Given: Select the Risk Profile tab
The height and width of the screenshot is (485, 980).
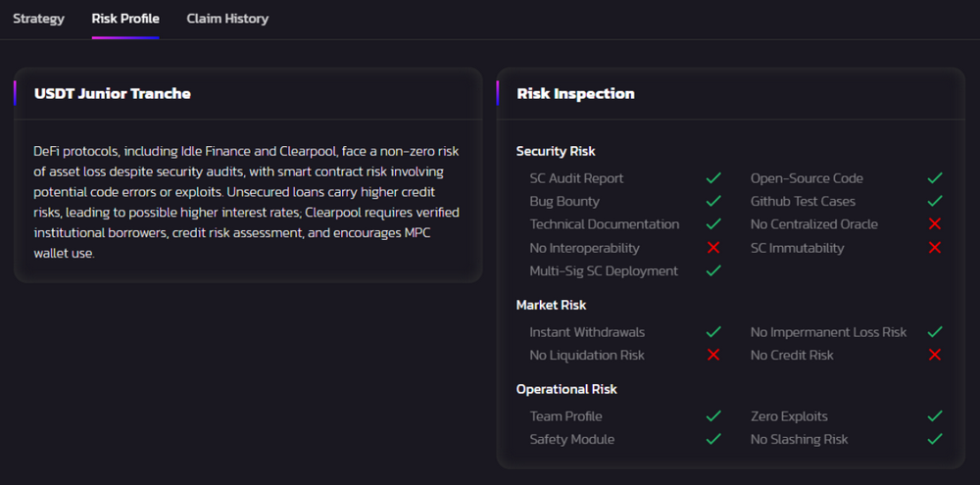Looking at the screenshot, I should click(125, 19).
